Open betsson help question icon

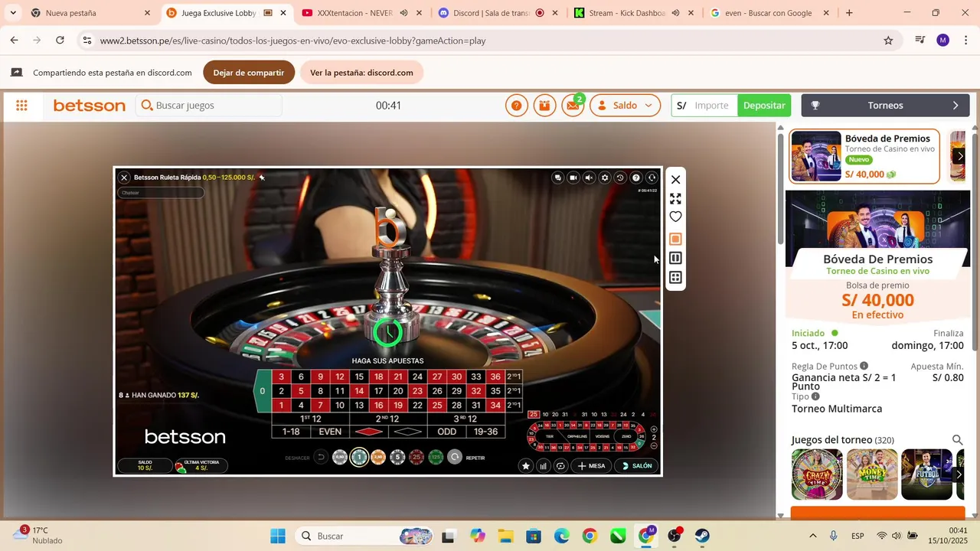coord(517,106)
